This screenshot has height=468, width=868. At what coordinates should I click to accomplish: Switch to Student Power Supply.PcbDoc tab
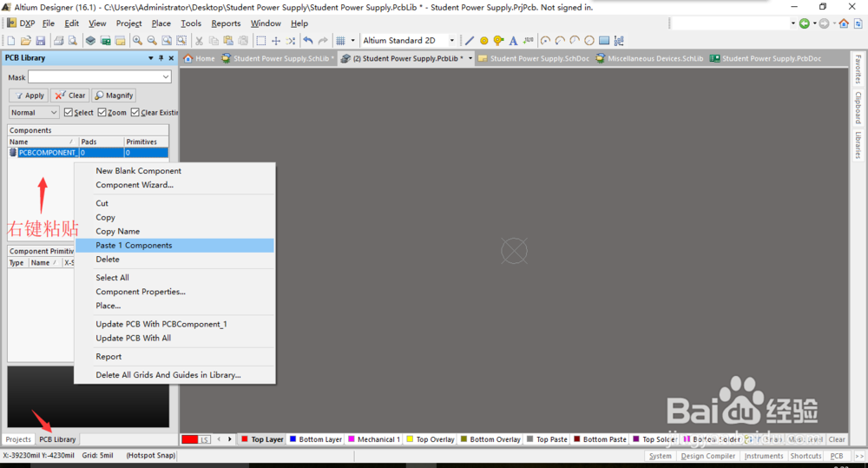(766, 58)
